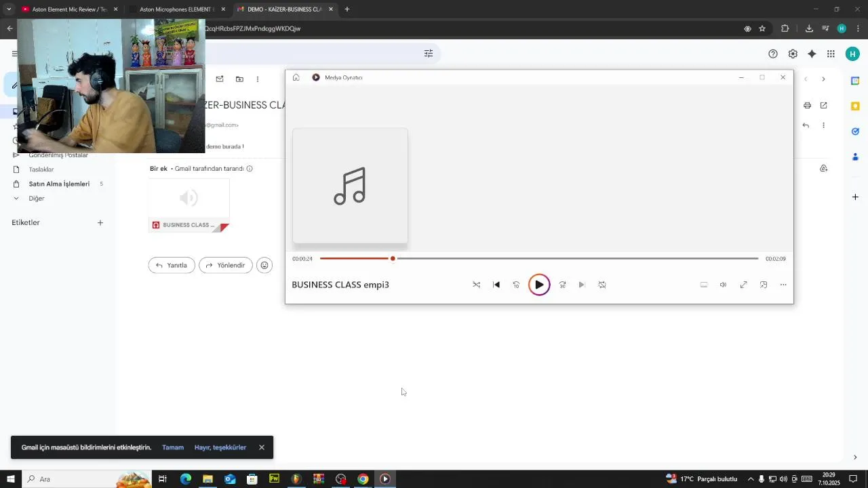Toggle shuffle in the media player
This screenshot has width=868, height=488.
click(x=476, y=285)
